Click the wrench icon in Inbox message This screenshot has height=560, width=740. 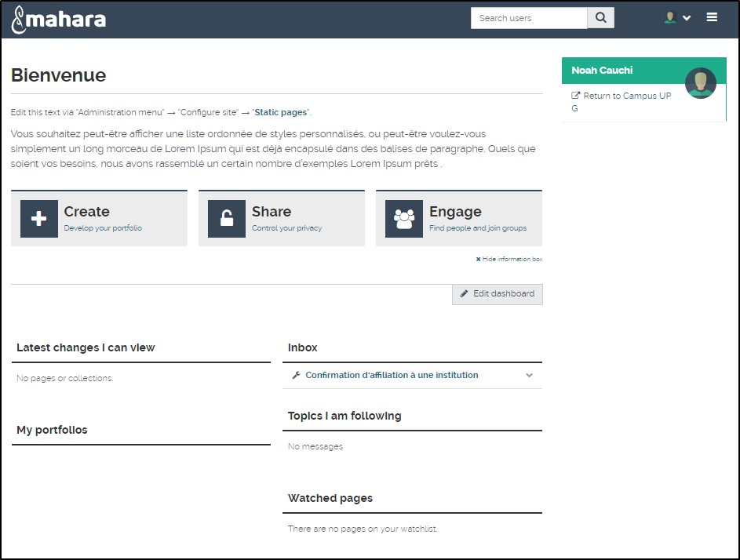(x=296, y=376)
